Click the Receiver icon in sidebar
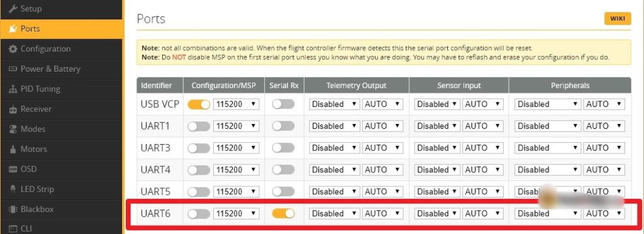644x234 pixels. 13,109
